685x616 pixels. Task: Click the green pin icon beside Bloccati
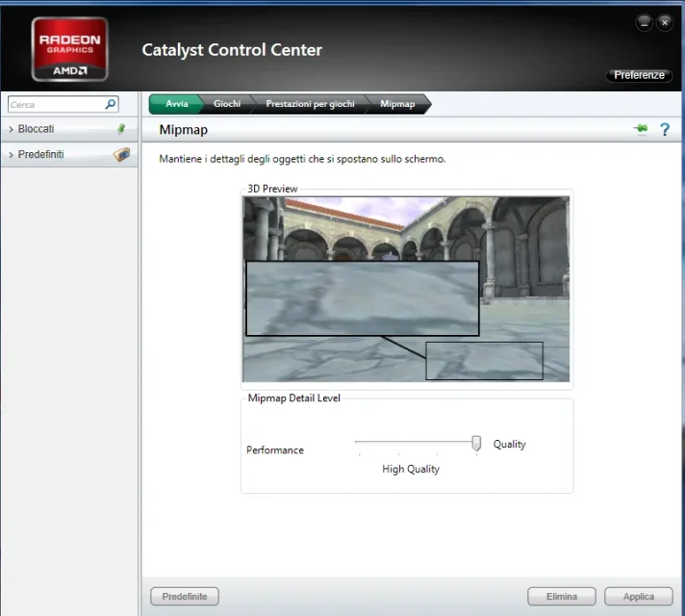tap(121, 129)
